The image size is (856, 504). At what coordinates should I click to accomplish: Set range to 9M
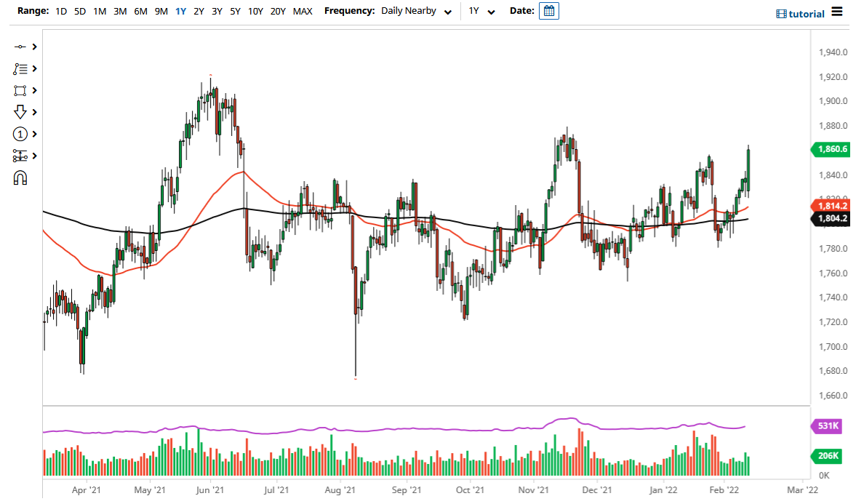click(x=161, y=11)
